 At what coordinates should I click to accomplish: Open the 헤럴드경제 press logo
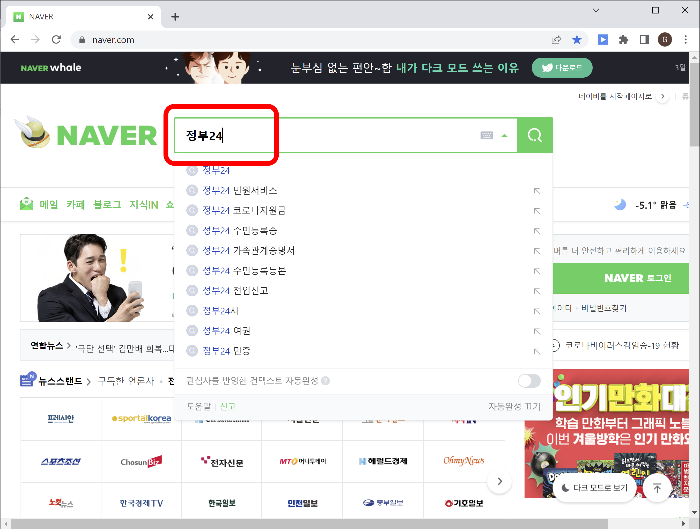[x=383, y=461]
